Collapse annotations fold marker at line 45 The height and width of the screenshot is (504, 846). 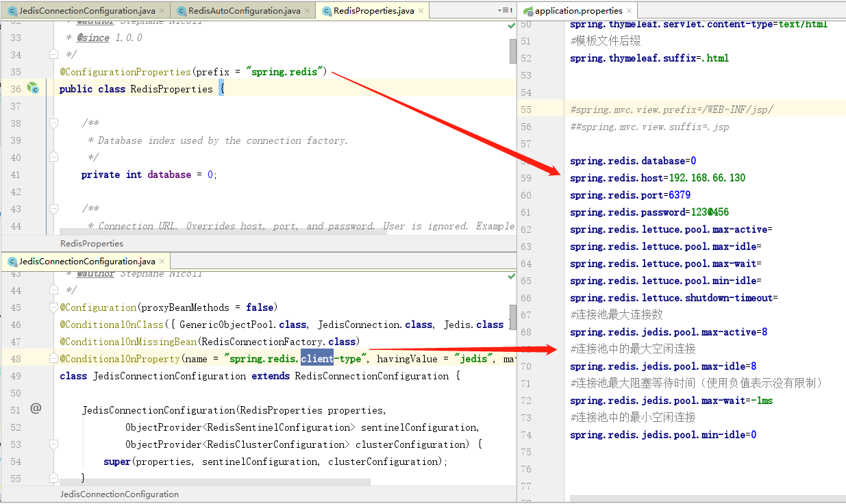coord(53,307)
